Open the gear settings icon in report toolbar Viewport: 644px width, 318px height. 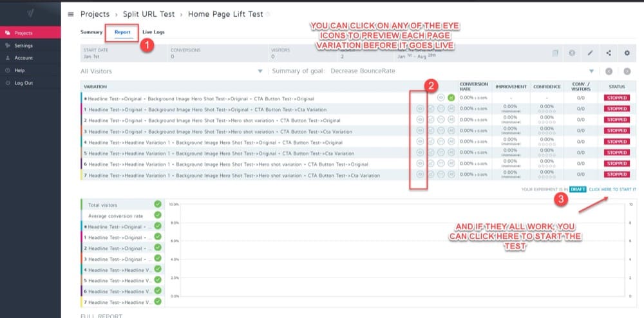(x=627, y=53)
